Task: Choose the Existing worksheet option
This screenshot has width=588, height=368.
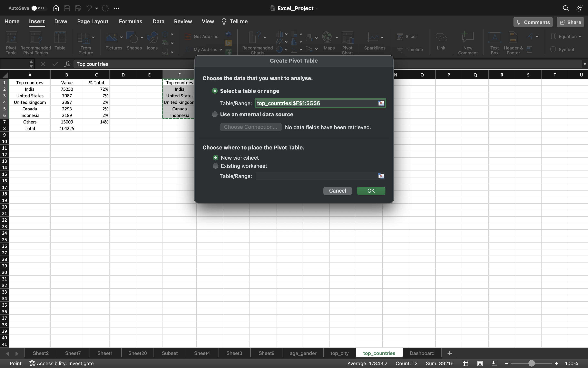Action: 216,166
